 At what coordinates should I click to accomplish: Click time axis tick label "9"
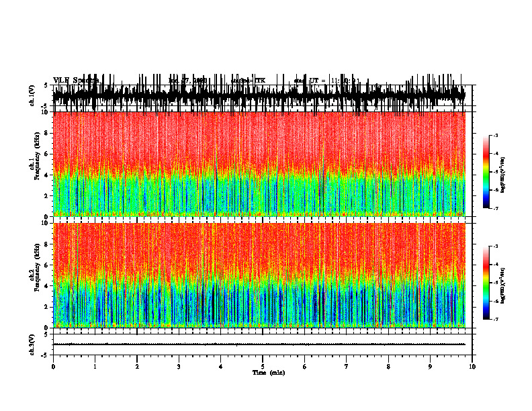coord(430,367)
